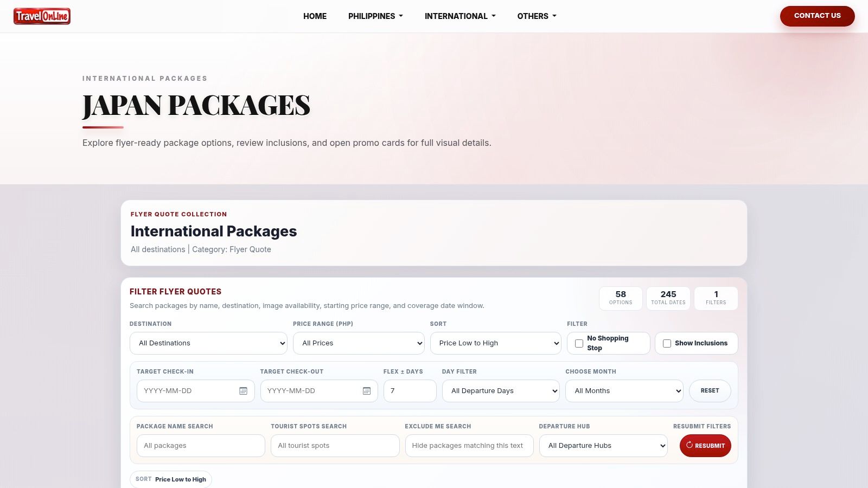This screenshot has width=868, height=488.
Task: Enable the No Shopping Stop checkbox
Action: pyautogui.click(x=579, y=343)
